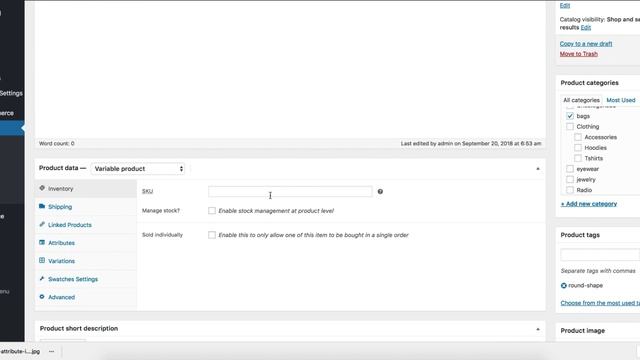Switch to All categories tab
The width and height of the screenshot is (640, 360).
click(581, 100)
